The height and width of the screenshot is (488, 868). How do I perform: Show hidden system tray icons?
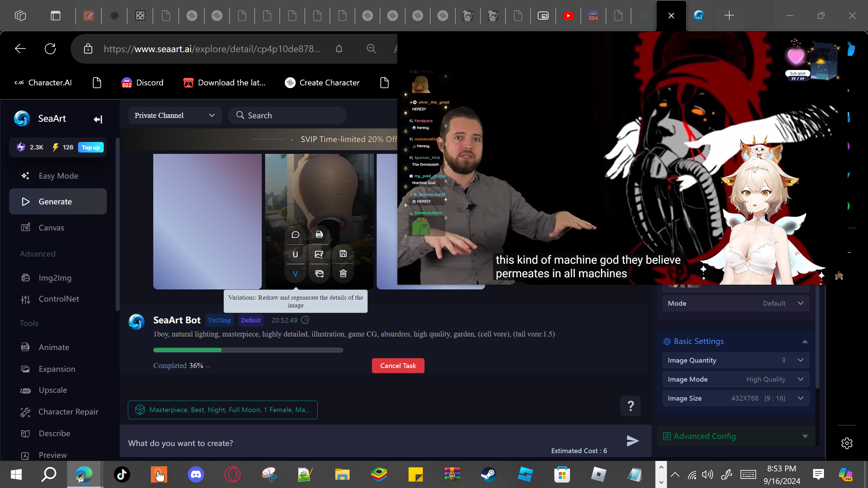pos(675,474)
